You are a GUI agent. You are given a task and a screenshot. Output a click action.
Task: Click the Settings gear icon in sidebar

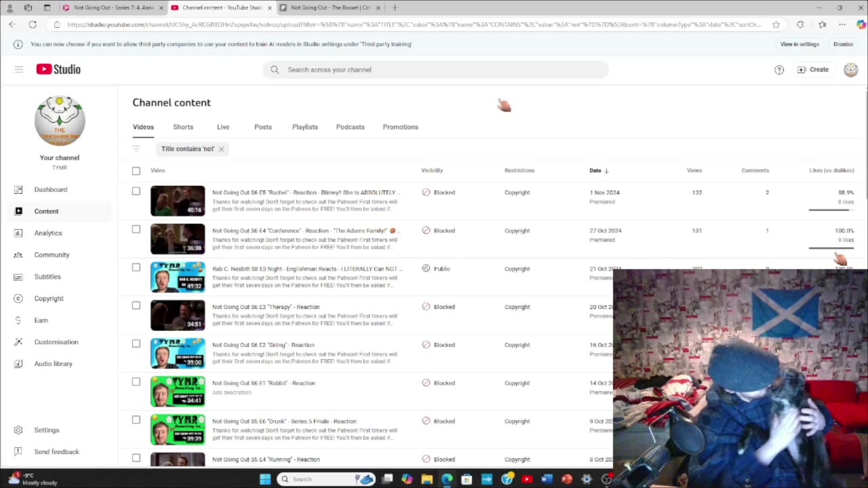[x=18, y=430]
